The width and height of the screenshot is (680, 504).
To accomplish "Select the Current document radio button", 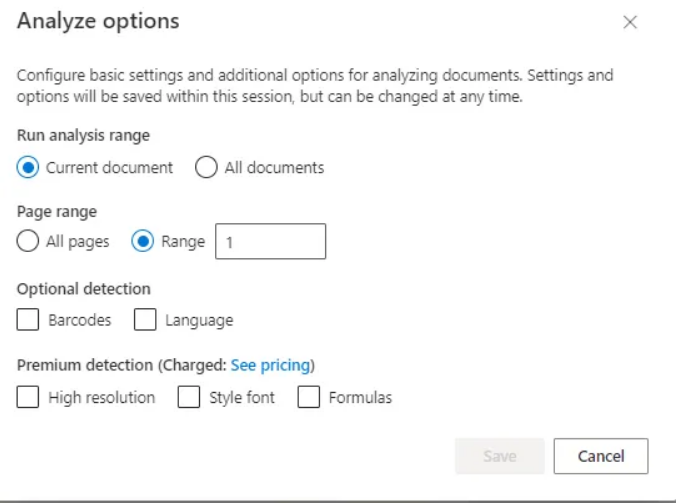I will [28, 167].
